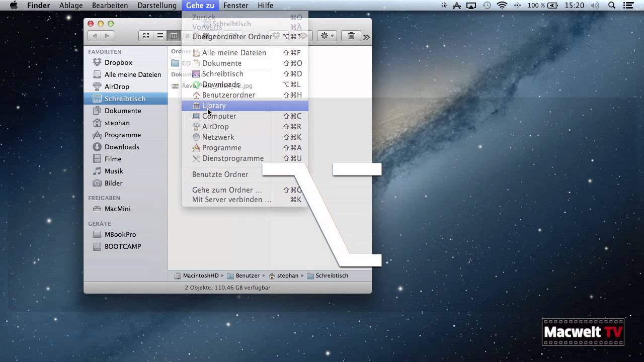Viewport: 644px width, 362px height.
Task: Open the Fenster menu
Action: (x=236, y=6)
